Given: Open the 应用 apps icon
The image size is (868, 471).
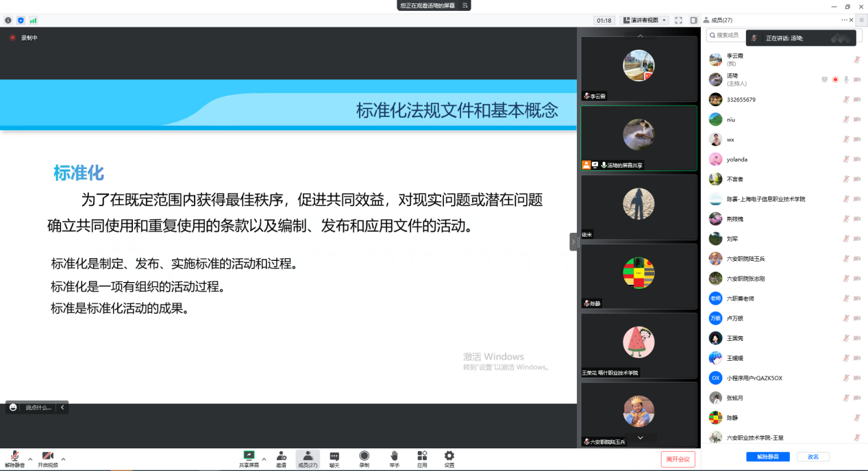Looking at the screenshot, I should (422, 458).
